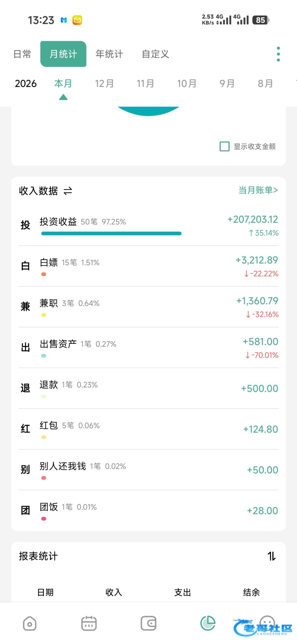The height and width of the screenshot is (644, 297).
Task: Enable the 显示收支金额 checkbox
Action: click(224, 147)
